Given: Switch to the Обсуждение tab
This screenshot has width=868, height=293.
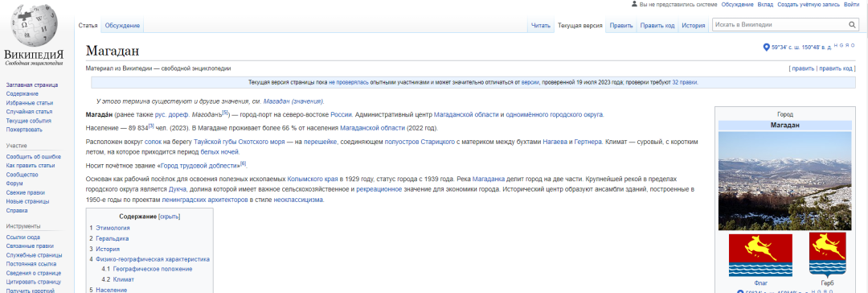Looking at the screenshot, I should pyautogui.click(x=122, y=26).
